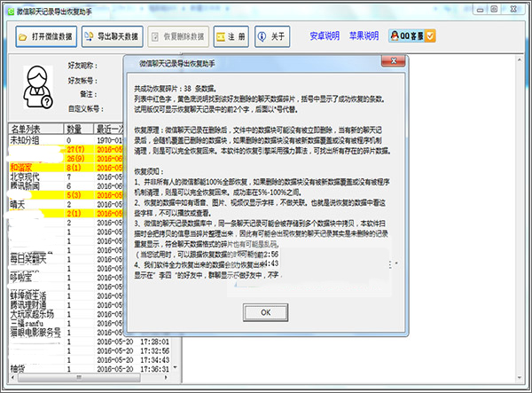This screenshot has height=393, width=532.
Task: Click the horizontal scrollbar right arrow
Action: (166, 377)
